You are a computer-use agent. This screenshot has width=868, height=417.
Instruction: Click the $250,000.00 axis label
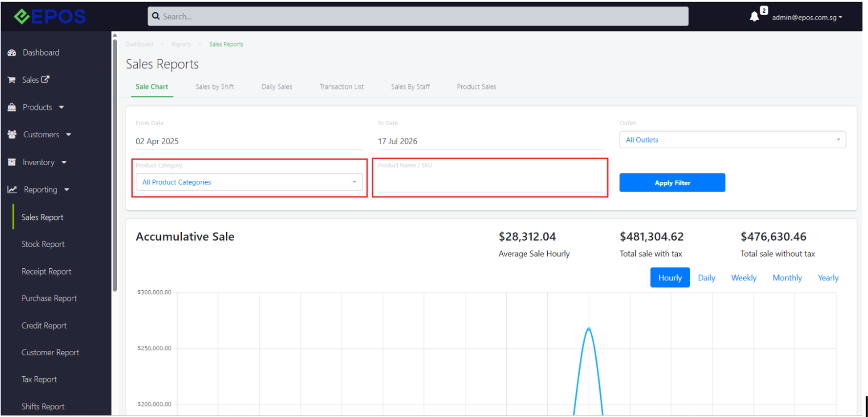154,348
